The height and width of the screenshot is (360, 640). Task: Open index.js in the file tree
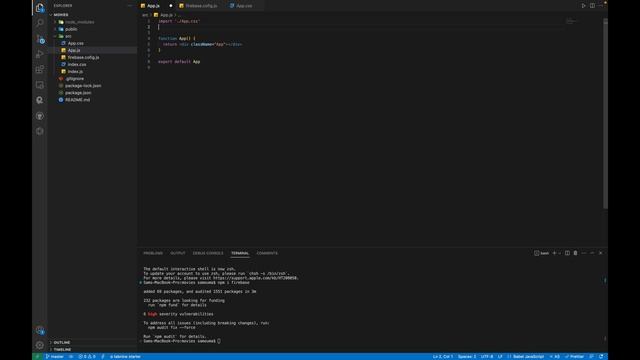(x=75, y=71)
